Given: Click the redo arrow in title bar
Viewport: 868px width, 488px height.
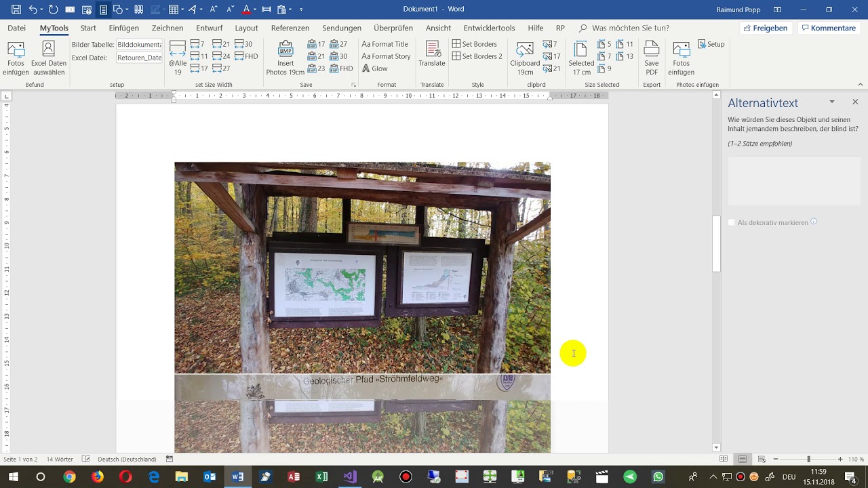Looking at the screenshot, I should coord(54,9).
